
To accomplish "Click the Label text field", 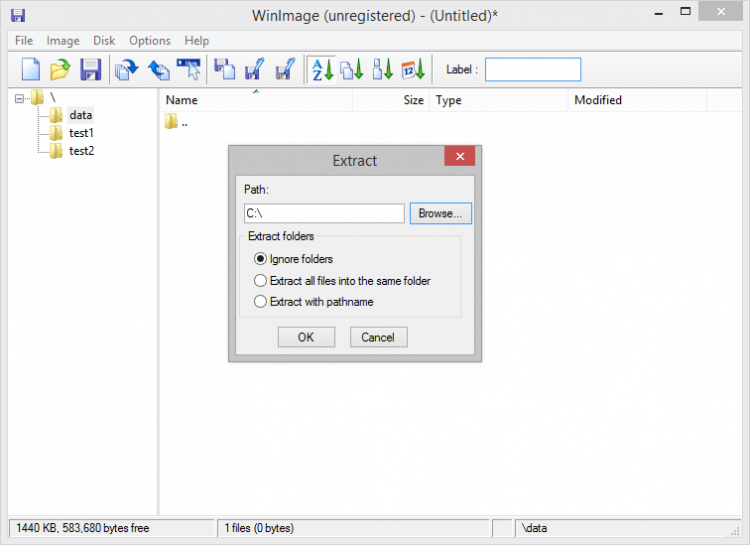I will pos(533,70).
